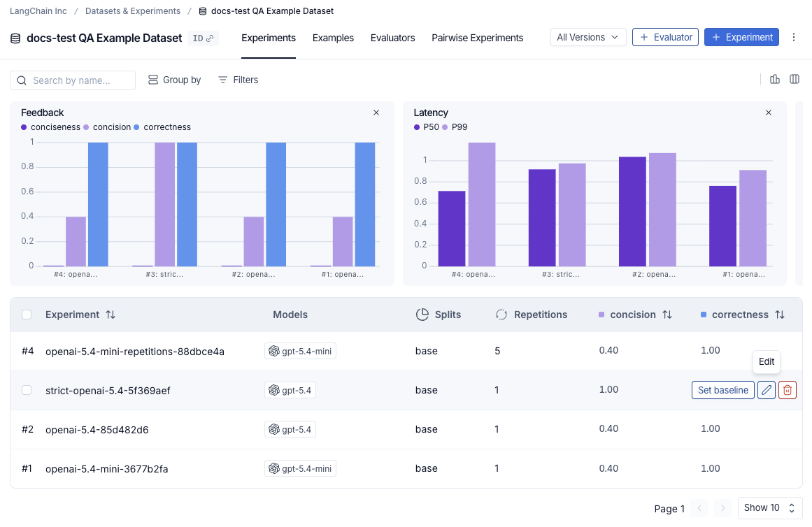Open the Group by menu
This screenshot has width=812, height=527.
(175, 80)
